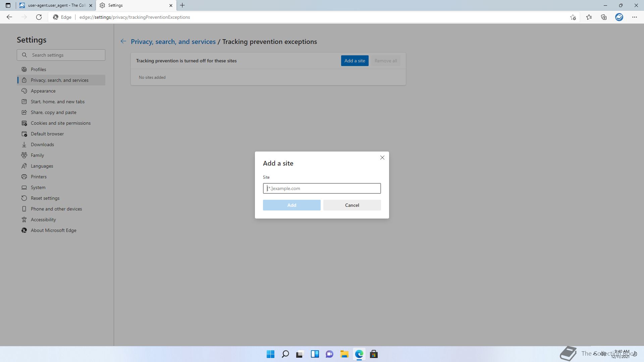This screenshot has height=362, width=644.
Task: Open Downloads settings
Action: [61, 144]
